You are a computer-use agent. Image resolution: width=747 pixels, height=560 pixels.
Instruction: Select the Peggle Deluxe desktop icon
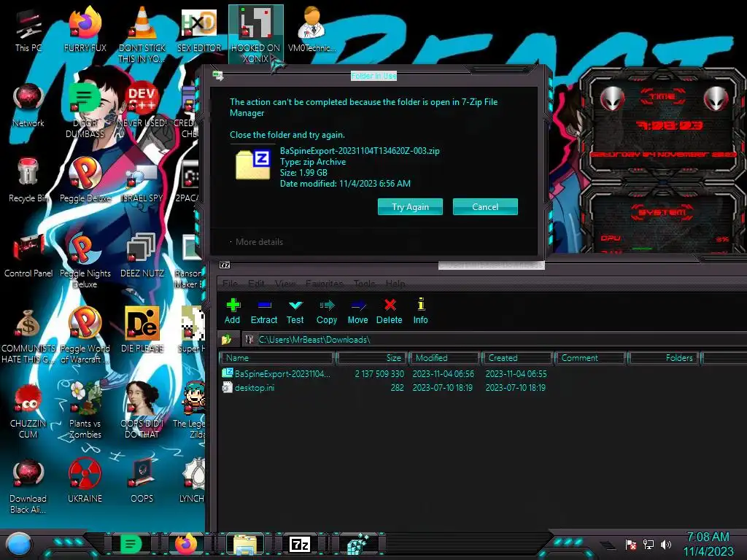[85, 181]
